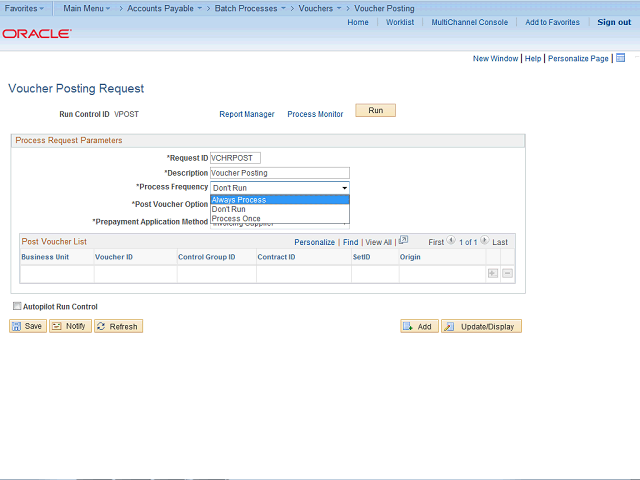This screenshot has width=640, height=480.
Task: Sort by Origin column header
Action: 410,257
